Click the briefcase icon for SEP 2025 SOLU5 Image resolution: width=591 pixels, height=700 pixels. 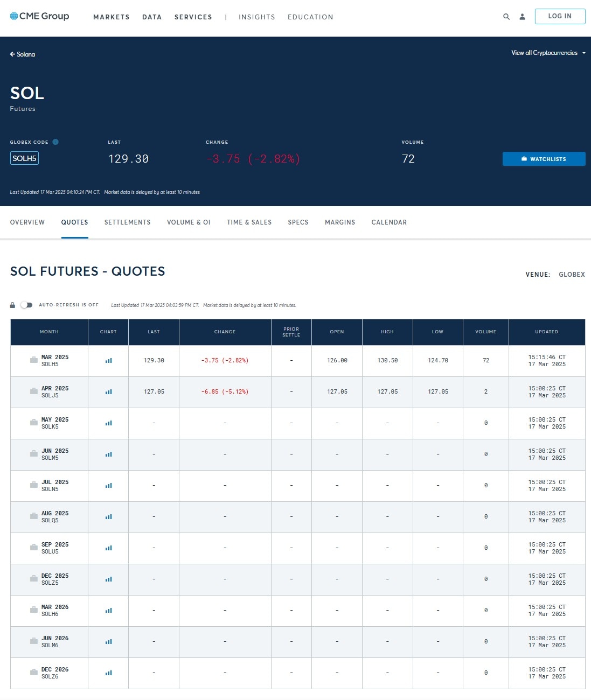(x=33, y=548)
